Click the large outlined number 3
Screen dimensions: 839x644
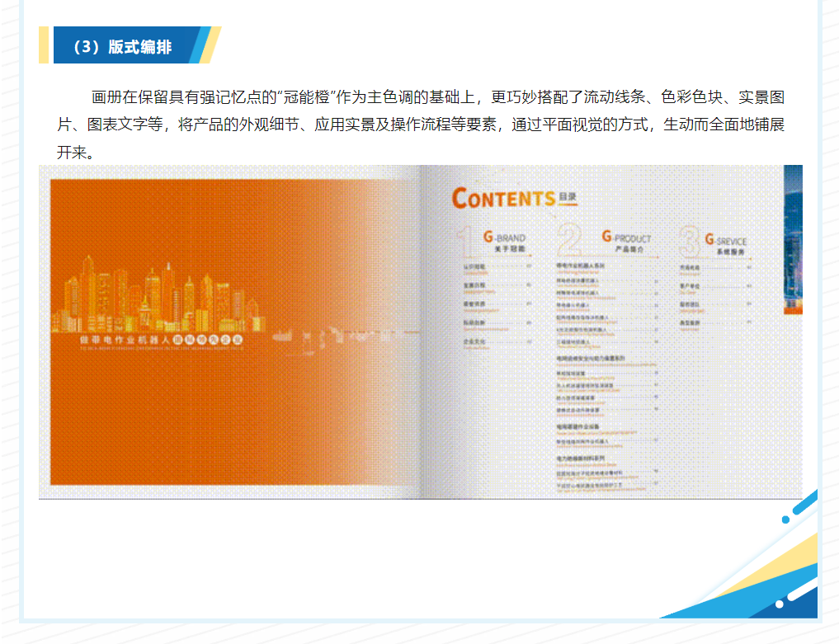[689, 242]
